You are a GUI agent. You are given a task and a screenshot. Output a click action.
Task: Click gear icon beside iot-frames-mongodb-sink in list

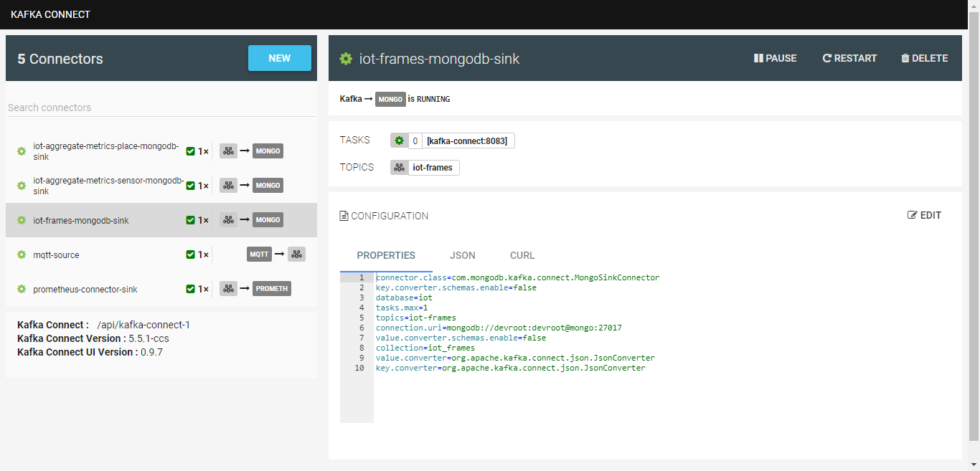click(22, 220)
